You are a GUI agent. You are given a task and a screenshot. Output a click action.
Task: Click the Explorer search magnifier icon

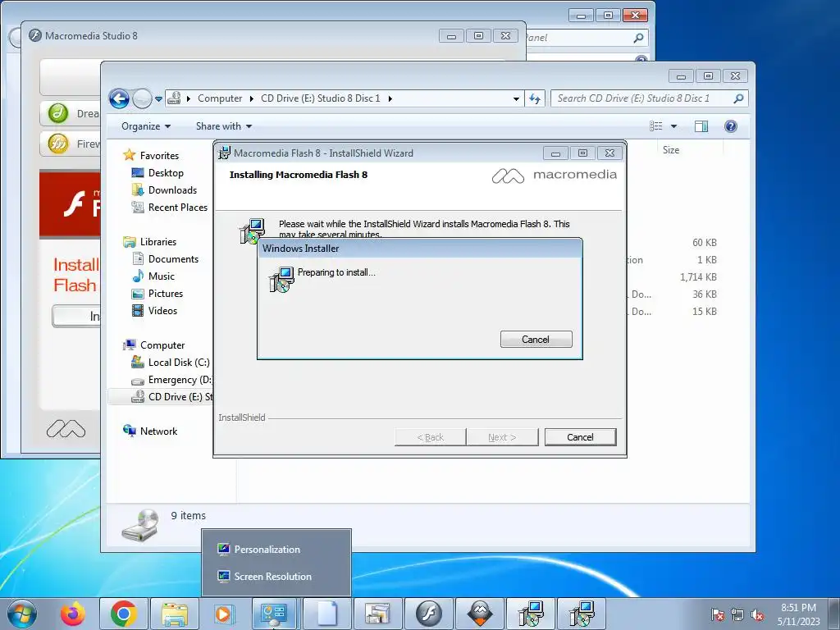(x=739, y=98)
